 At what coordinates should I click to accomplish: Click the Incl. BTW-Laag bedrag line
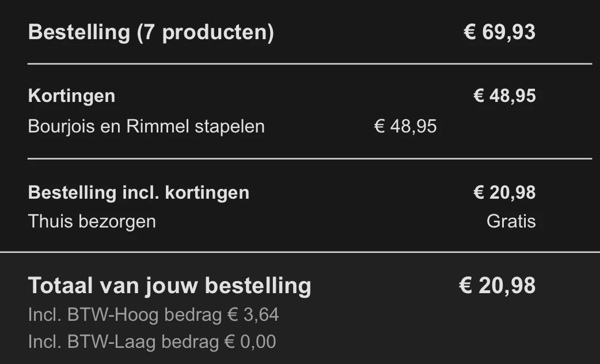tap(152, 342)
